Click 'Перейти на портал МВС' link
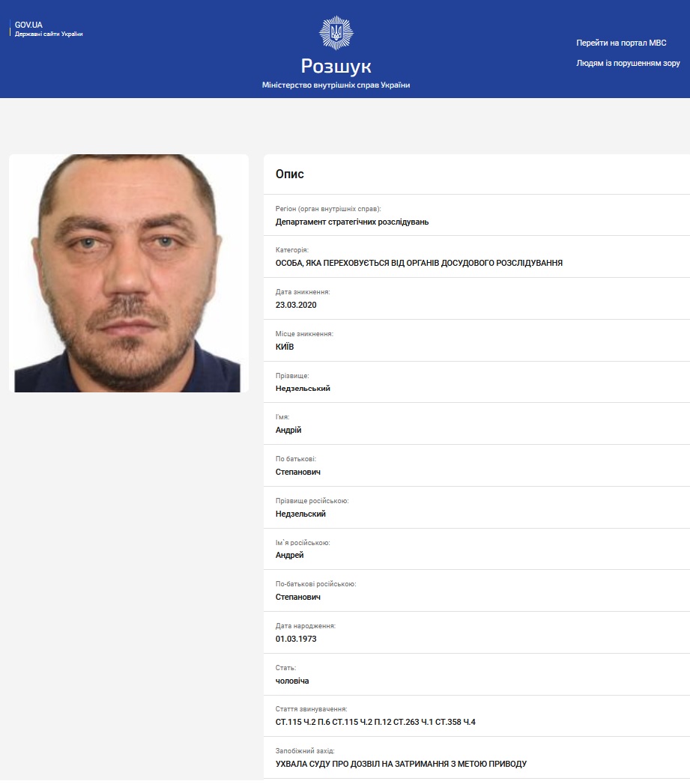690x784 pixels. coord(621,43)
